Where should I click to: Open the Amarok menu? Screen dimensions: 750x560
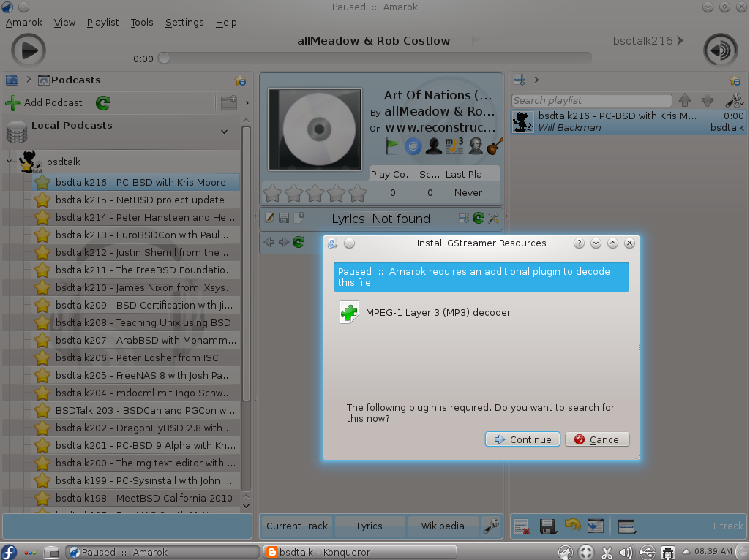coord(24,23)
